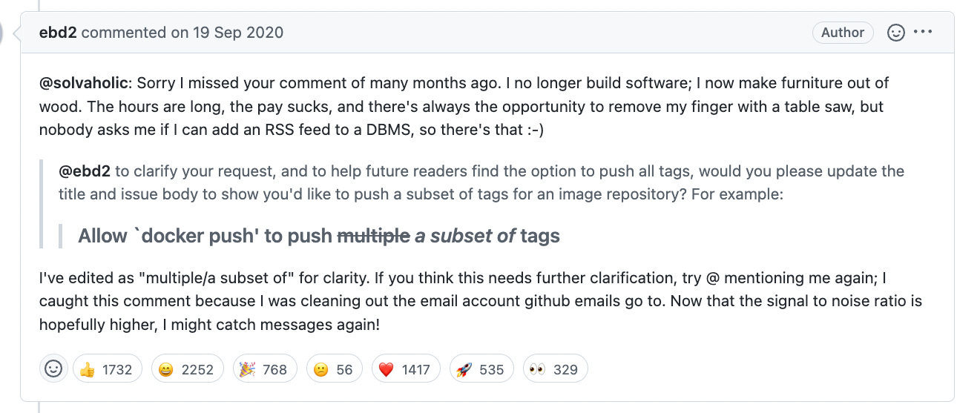980x413 pixels.
Task: Toggle the party popper reaction (768)
Action: point(265,369)
